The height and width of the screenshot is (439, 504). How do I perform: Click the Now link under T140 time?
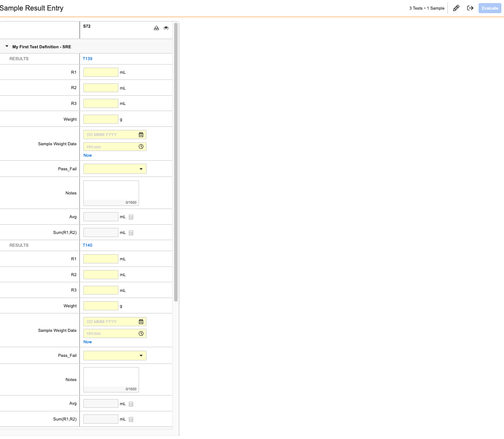coord(88,342)
